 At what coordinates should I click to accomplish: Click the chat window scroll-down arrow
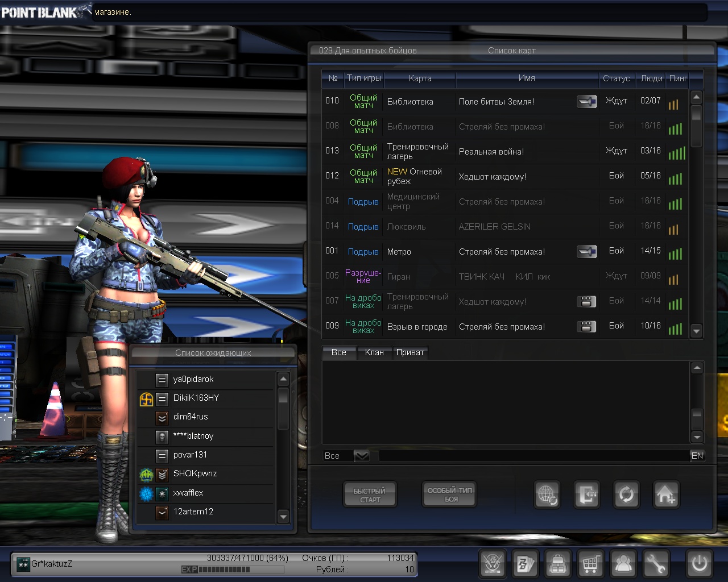coord(697,436)
